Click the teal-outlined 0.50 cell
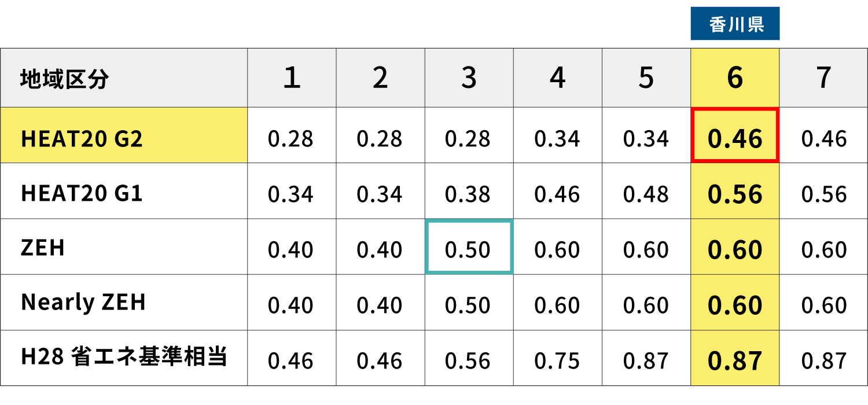 point(469,249)
